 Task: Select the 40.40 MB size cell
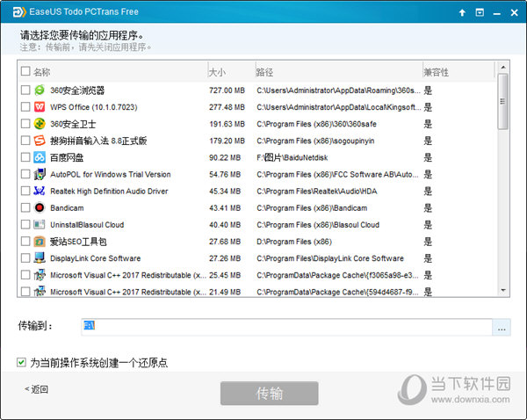(225, 225)
